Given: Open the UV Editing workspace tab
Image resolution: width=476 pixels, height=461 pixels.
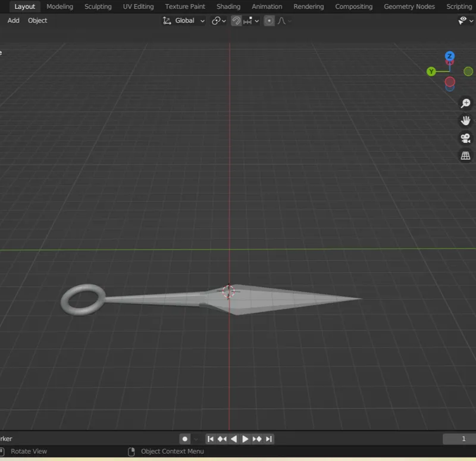Looking at the screenshot, I should pyautogui.click(x=138, y=7).
